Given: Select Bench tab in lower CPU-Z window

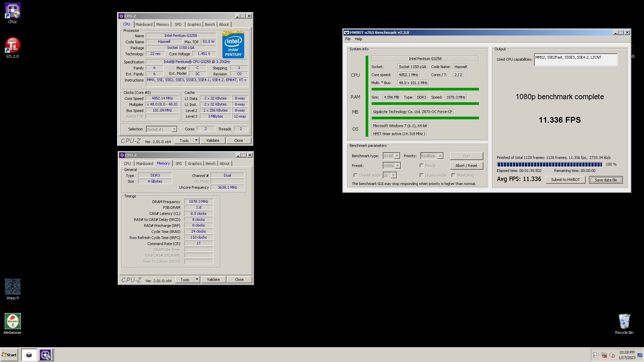Looking at the screenshot, I should point(211,164).
